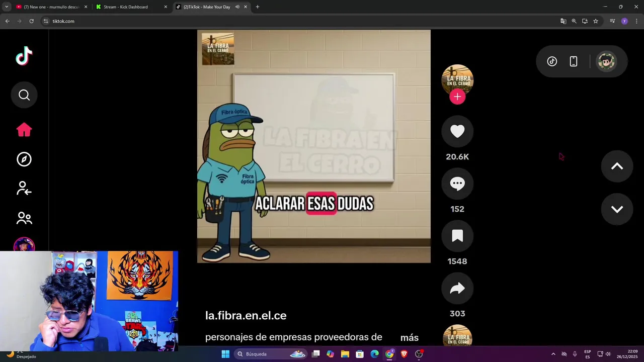The image size is (644, 362).
Task: Open Microsoft Store from the taskbar
Action: pyautogui.click(x=360, y=354)
